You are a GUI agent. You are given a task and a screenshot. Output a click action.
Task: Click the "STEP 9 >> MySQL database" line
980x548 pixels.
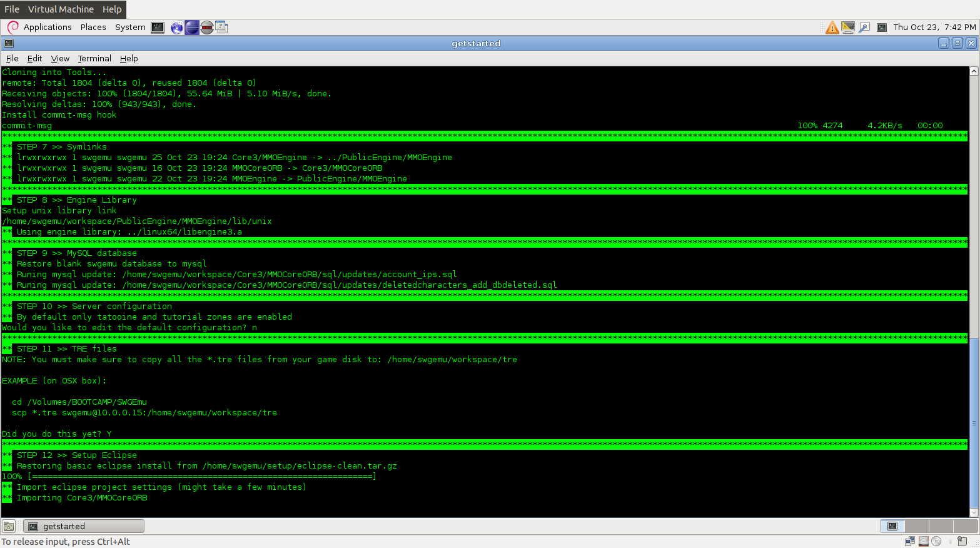[x=77, y=253]
